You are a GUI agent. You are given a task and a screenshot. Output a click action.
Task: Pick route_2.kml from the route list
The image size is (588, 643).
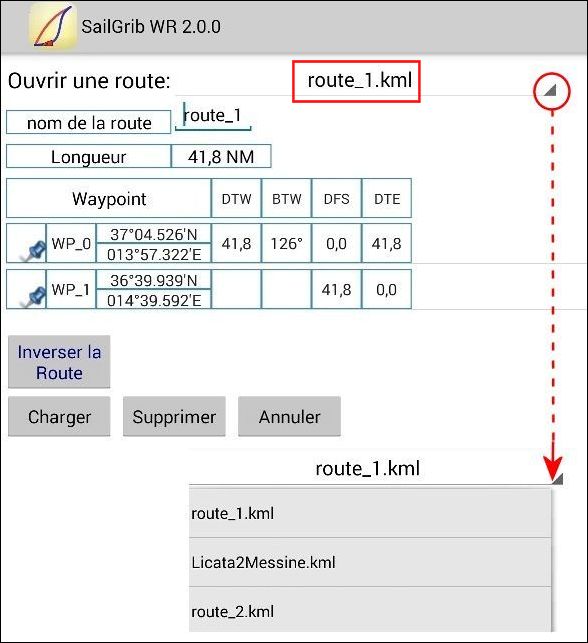(x=370, y=610)
